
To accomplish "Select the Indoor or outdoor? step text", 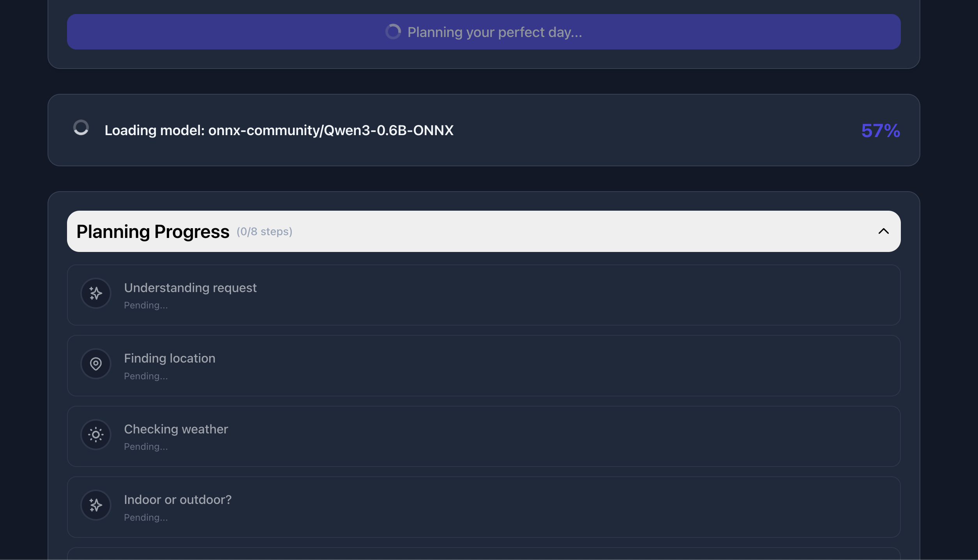I will [x=178, y=500].
